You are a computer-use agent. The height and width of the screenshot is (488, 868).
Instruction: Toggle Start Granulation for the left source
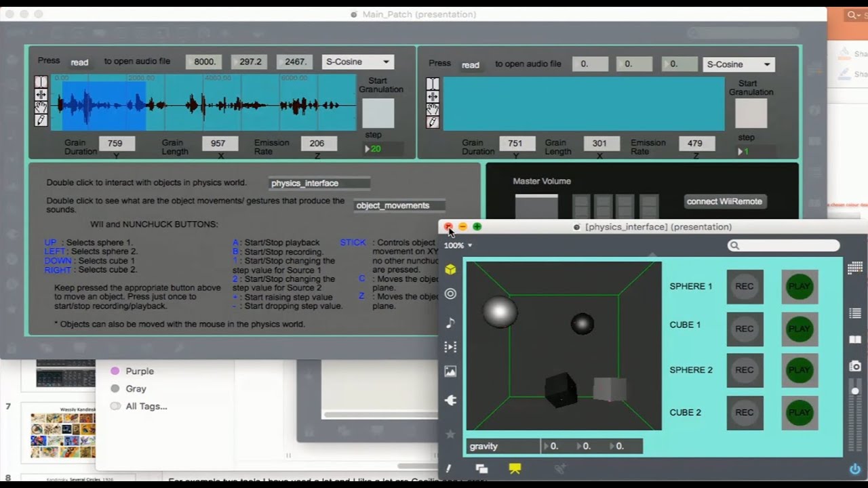pos(378,113)
